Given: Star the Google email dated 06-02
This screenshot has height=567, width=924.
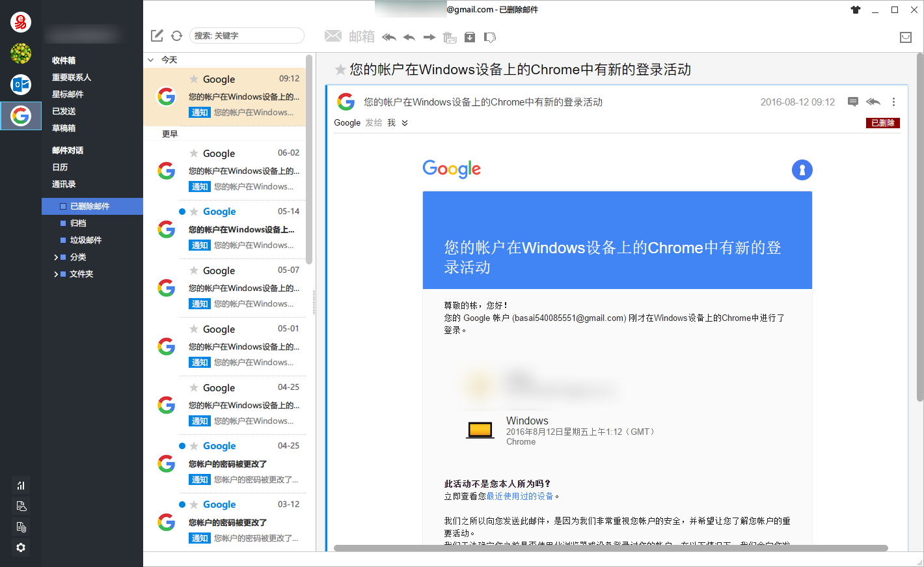Looking at the screenshot, I should tap(194, 153).
